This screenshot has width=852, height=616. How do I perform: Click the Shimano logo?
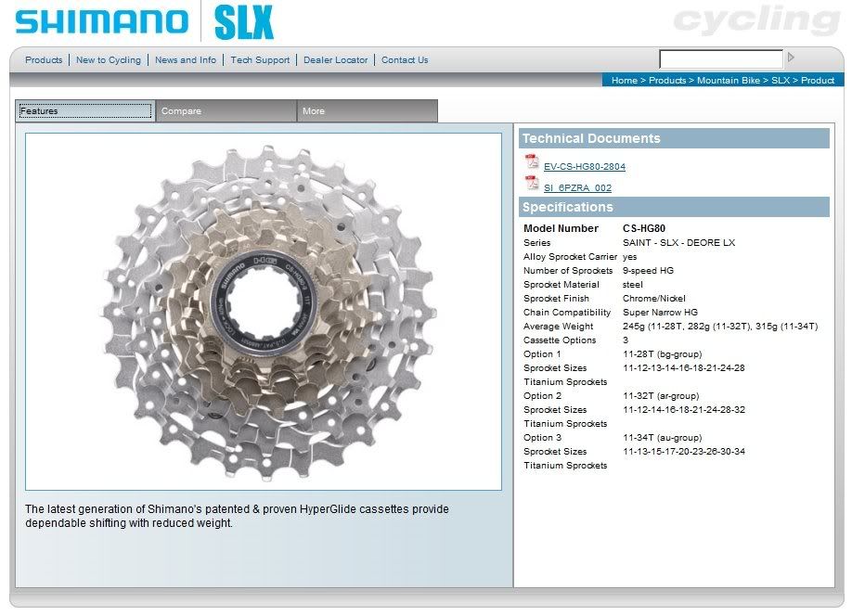101,21
